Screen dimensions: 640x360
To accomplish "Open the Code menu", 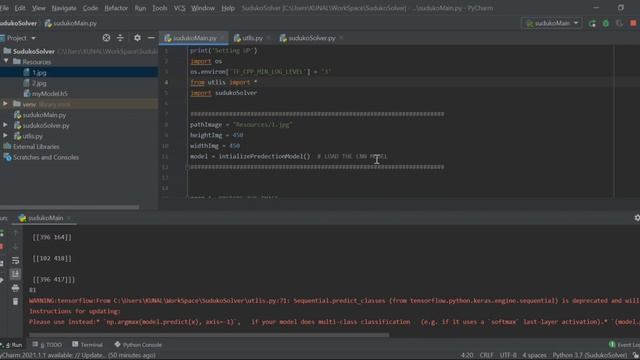I will (90, 8).
